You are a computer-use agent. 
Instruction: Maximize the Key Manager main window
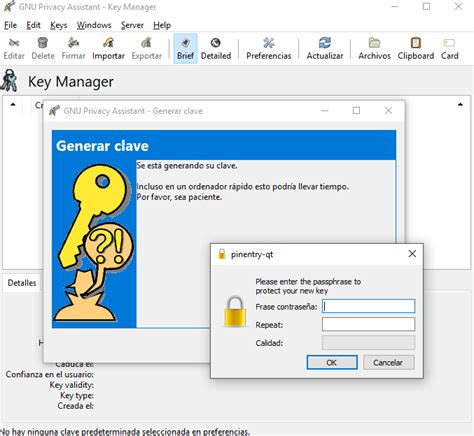click(x=426, y=6)
